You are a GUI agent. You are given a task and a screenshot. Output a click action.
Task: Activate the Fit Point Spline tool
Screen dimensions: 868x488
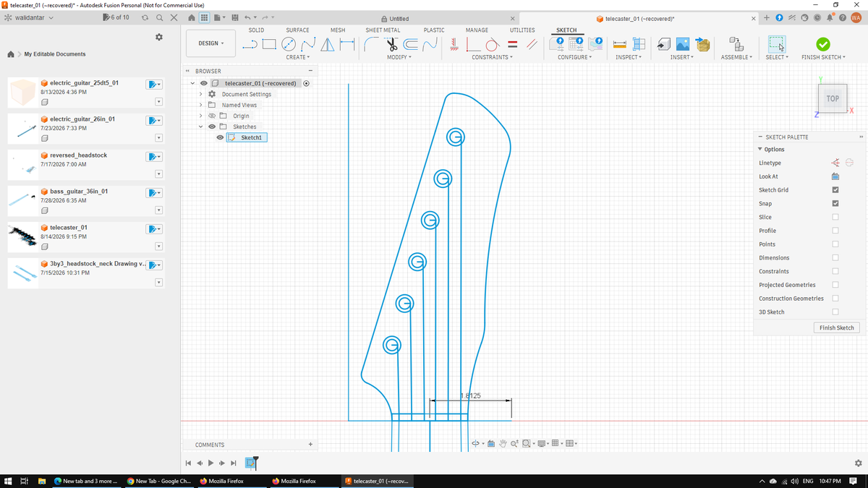[x=307, y=43]
